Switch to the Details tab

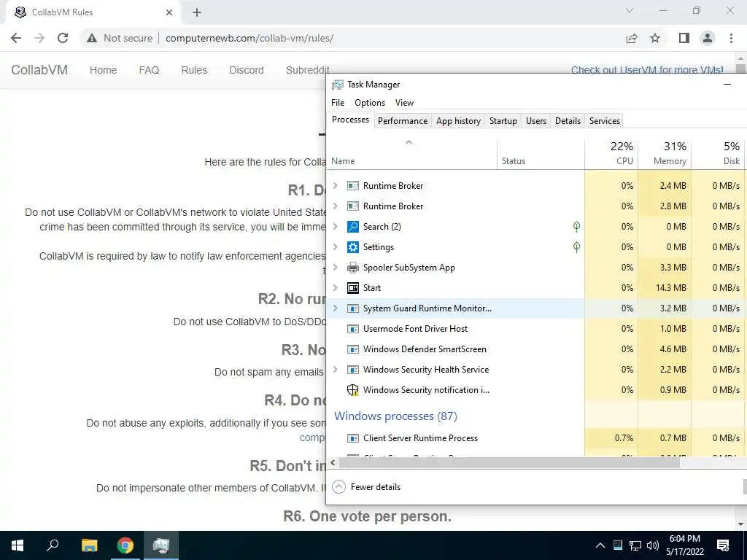click(568, 121)
